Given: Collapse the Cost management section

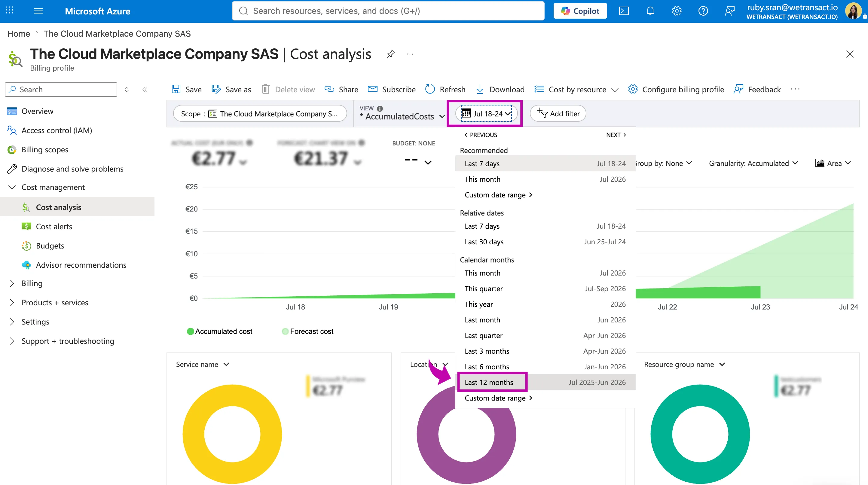Looking at the screenshot, I should click(x=12, y=187).
